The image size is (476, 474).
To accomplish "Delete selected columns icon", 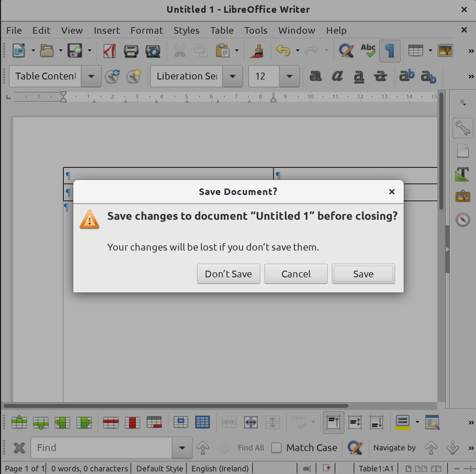I will click(x=133, y=422).
